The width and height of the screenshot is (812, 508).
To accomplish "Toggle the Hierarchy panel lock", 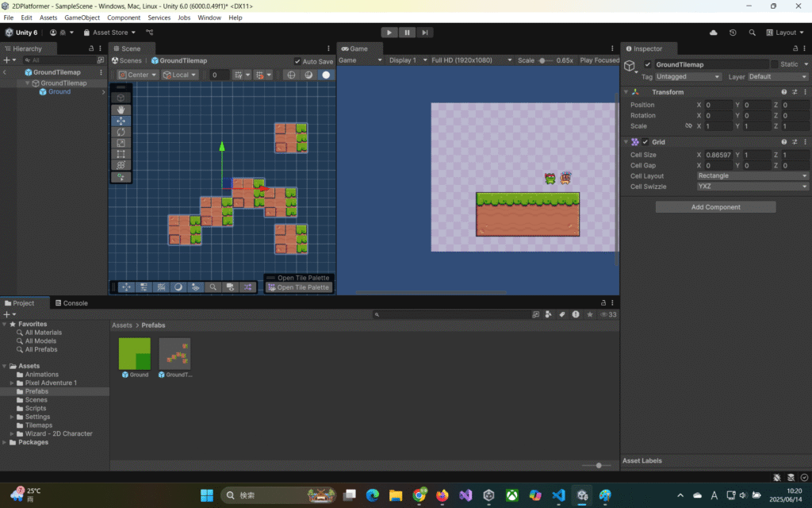I will coord(91,48).
